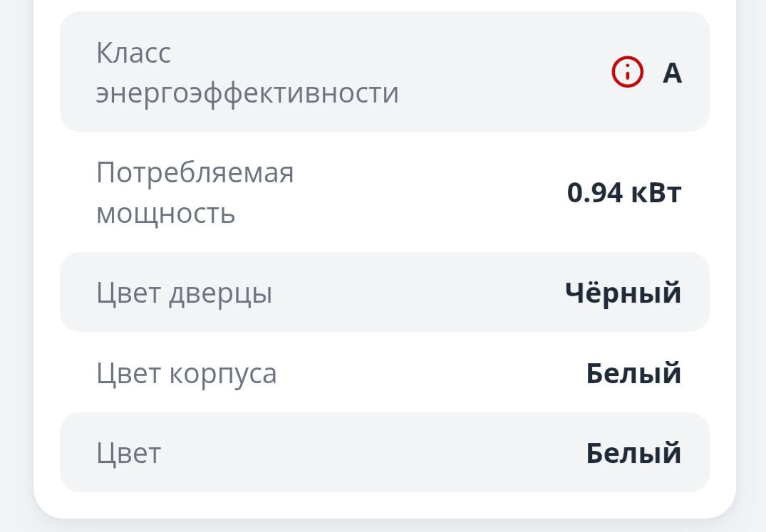
Task: Click the word "корпуса"
Action: coord(223,373)
